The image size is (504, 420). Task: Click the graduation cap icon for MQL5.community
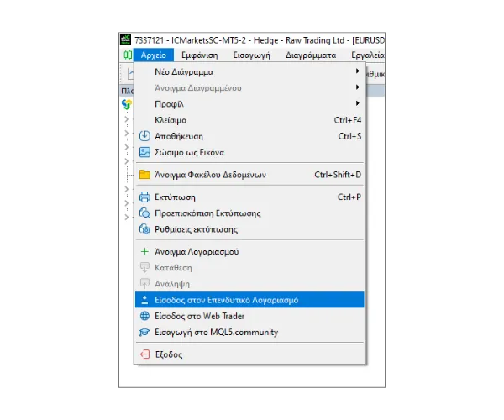click(144, 332)
